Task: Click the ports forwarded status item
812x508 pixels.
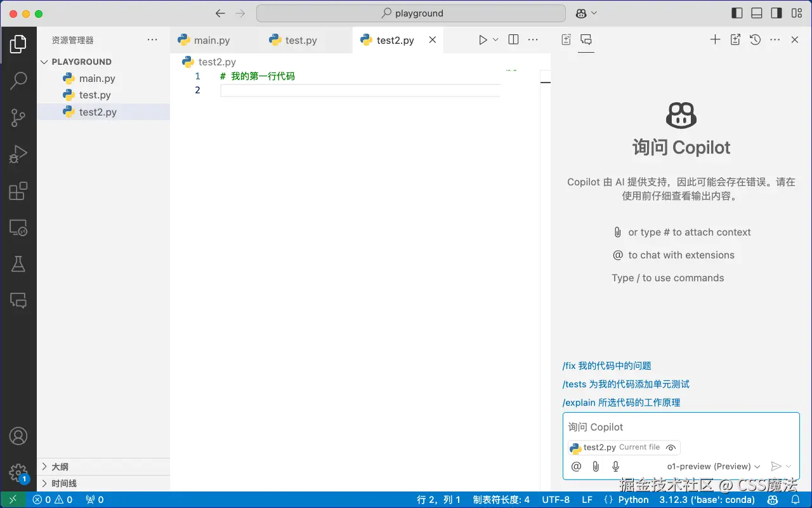Action: point(95,500)
